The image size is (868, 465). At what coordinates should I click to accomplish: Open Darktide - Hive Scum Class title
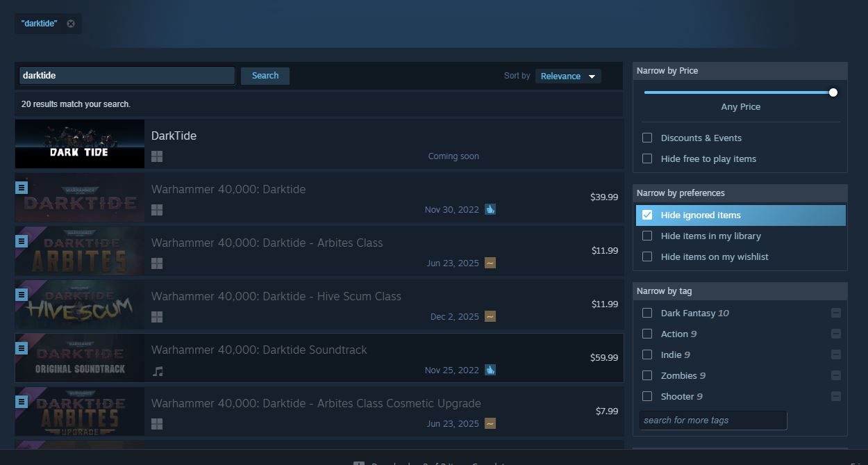(x=276, y=296)
